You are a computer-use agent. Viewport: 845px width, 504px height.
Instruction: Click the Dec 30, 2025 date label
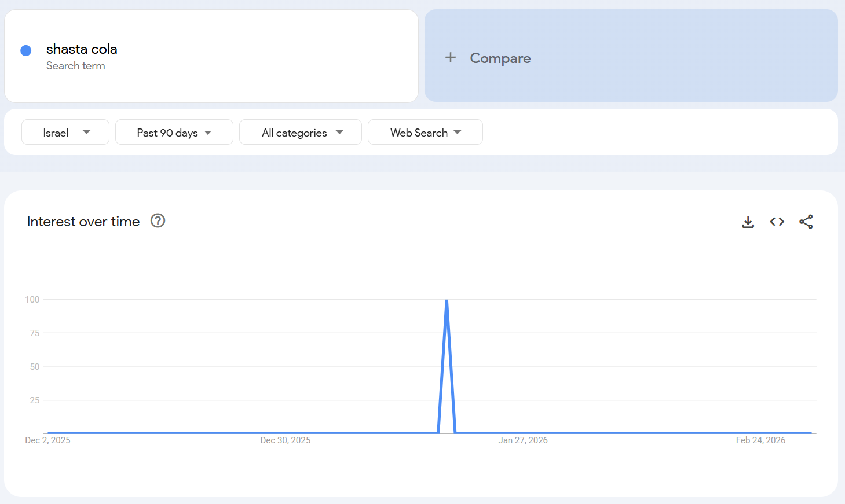point(285,440)
